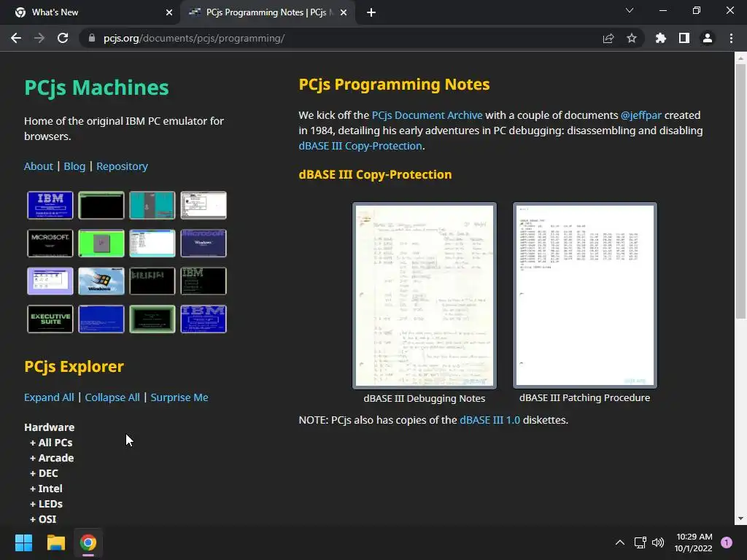Open the bright green thumbnail
Image resolution: width=747 pixels, height=560 pixels.
101,243
